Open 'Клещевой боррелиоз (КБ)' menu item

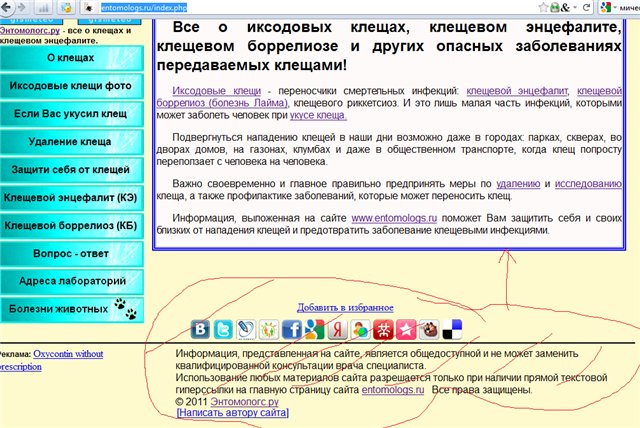click(x=71, y=225)
